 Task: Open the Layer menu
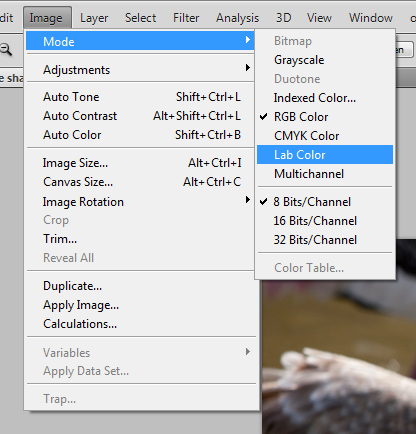click(x=94, y=18)
